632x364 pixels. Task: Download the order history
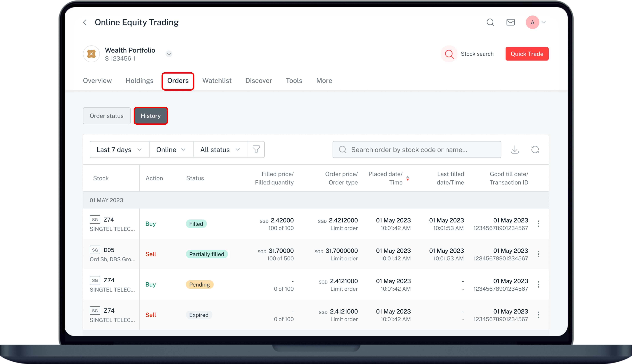(514, 150)
